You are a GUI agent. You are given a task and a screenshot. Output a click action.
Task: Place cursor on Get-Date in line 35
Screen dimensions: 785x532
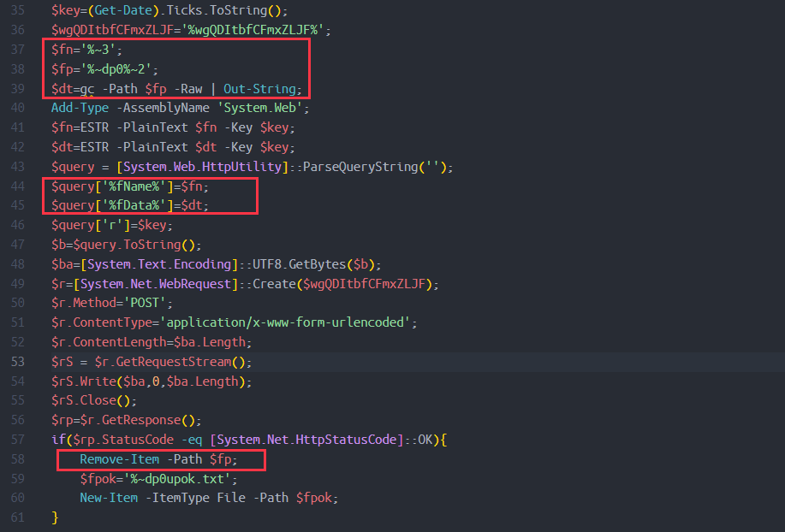[x=123, y=10]
